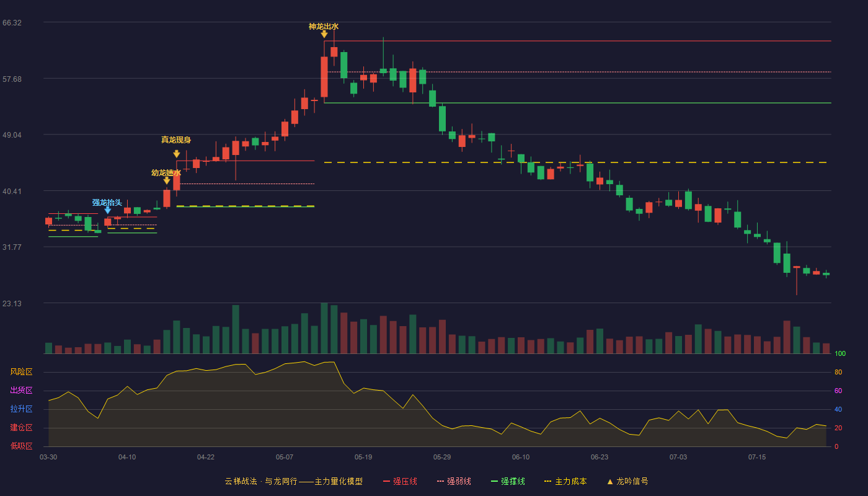868x496 pixels.
Task: Click the yellow dashed marker beside 主力成本
Action: (547, 481)
